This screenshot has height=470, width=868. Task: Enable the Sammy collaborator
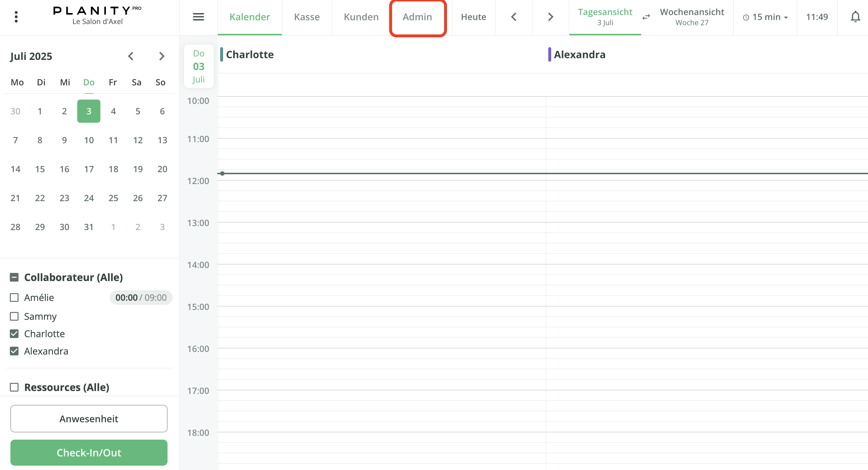(14, 316)
